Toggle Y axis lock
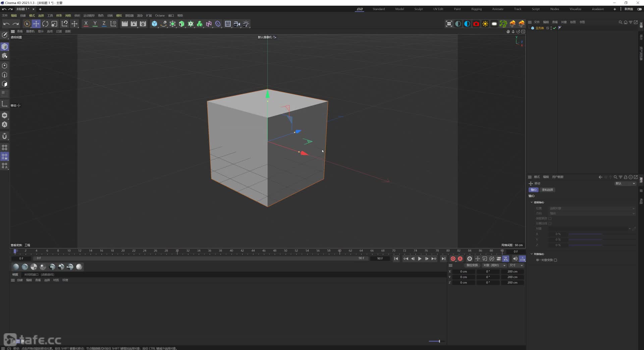This screenshot has width=644, height=350. tap(95, 24)
